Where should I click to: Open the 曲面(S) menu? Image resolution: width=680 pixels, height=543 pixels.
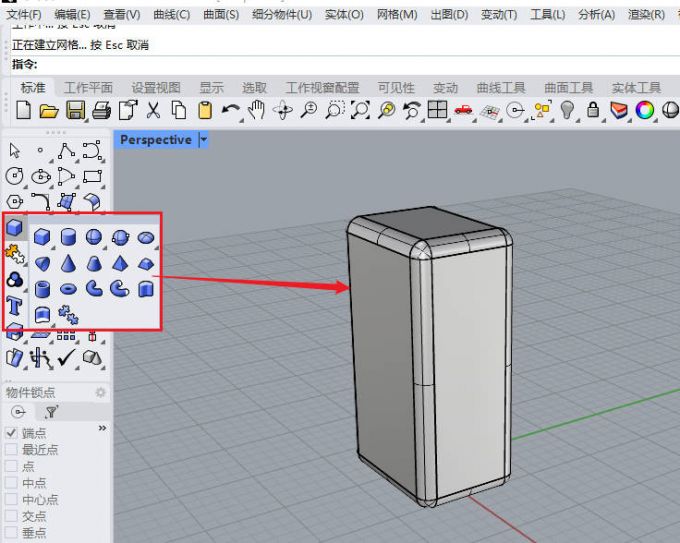pos(221,15)
